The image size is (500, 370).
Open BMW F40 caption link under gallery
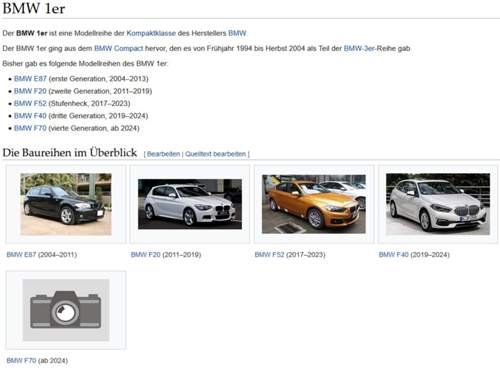pyautogui.click(x=394, y=255)
